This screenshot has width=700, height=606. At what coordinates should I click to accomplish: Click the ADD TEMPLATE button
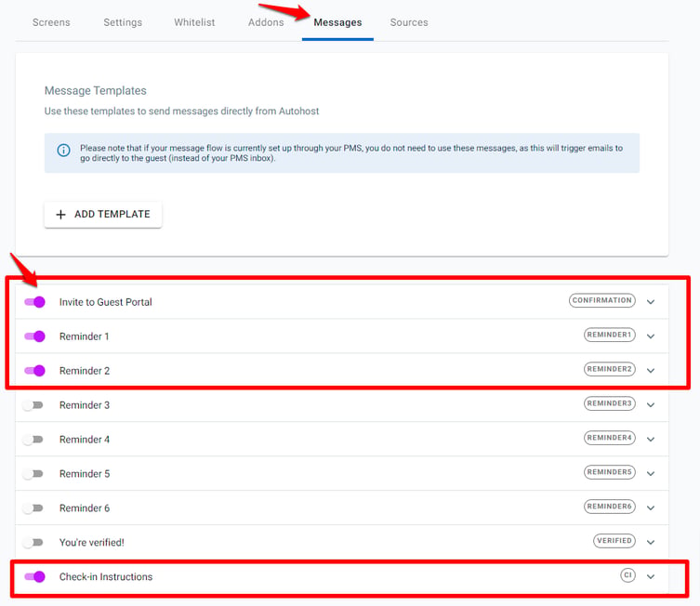[x=103, y=215]
